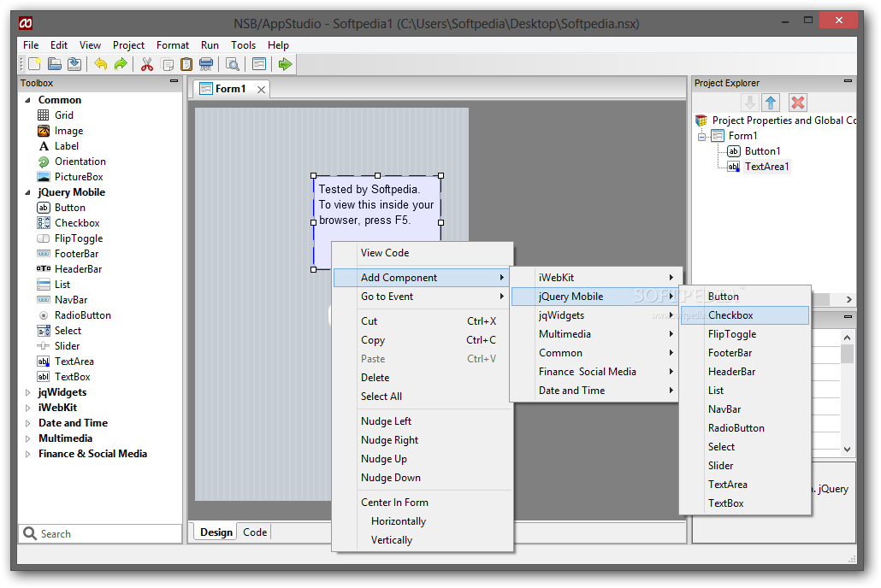Open the File menu
Image resolution: width=881 pixels, height=588 pixels.
[x=31, y=45]
